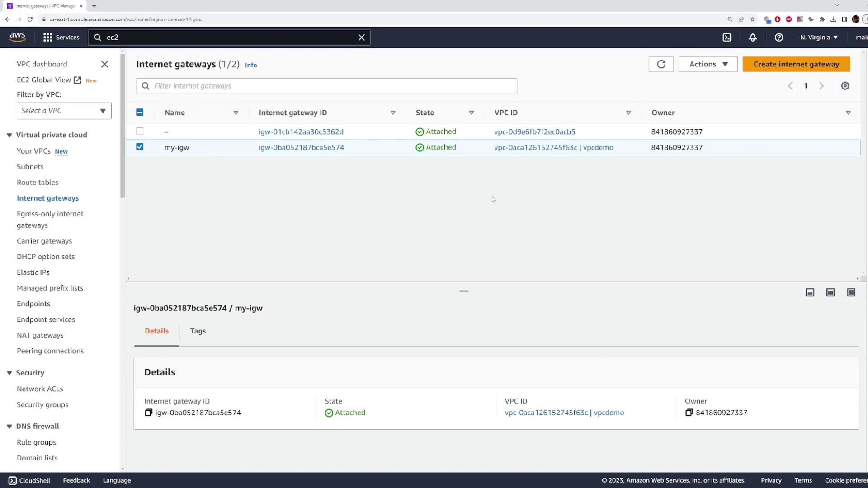Viewport: 868px width, 488px height.
Task: Click Create internet gateway button
Action: [796, 64]
